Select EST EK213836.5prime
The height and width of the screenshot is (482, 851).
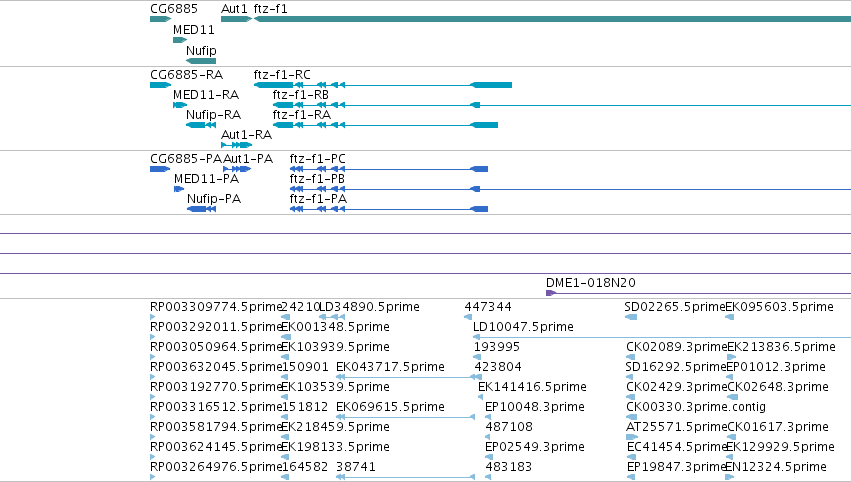pyautogui.click(x=782, y=346)
